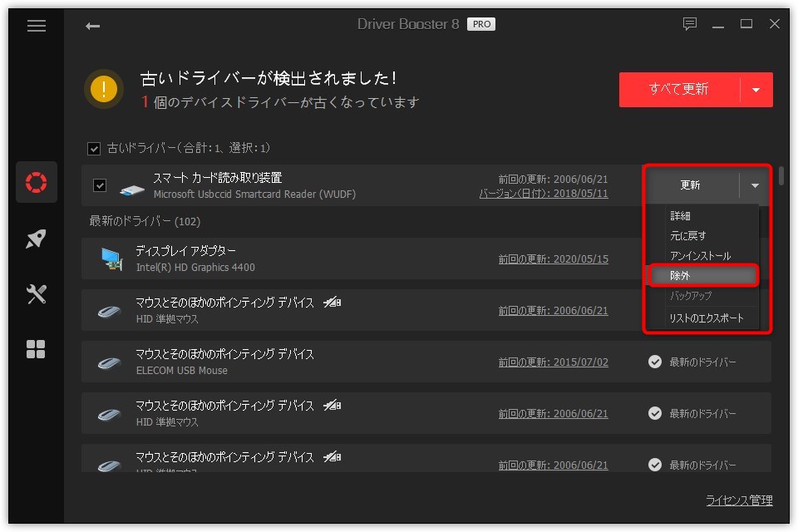Click the yellow warning exclamation icon
This screenshot has width=798, height=532.
tap(104, 89)
